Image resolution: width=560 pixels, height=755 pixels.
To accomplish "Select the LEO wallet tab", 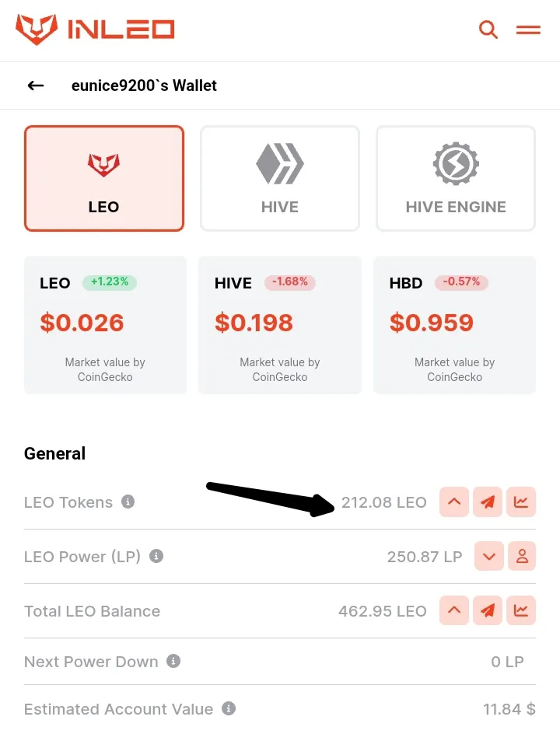I will 104,179.
